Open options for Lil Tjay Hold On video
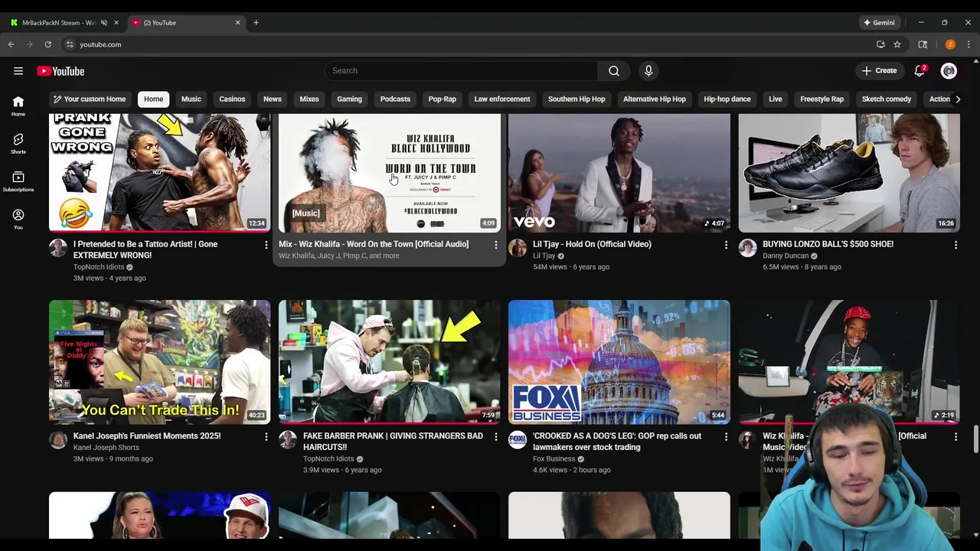The height and width of the screenshot is (551, 980). point(726,245)
